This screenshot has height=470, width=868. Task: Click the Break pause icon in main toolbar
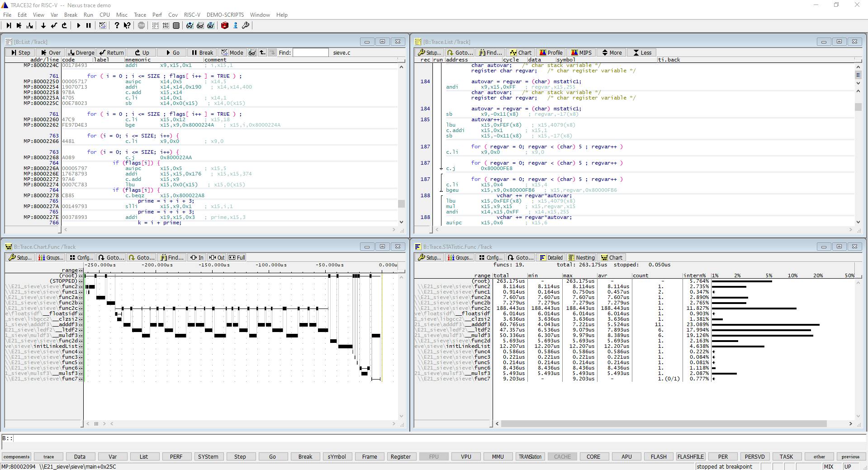[89, 26]
